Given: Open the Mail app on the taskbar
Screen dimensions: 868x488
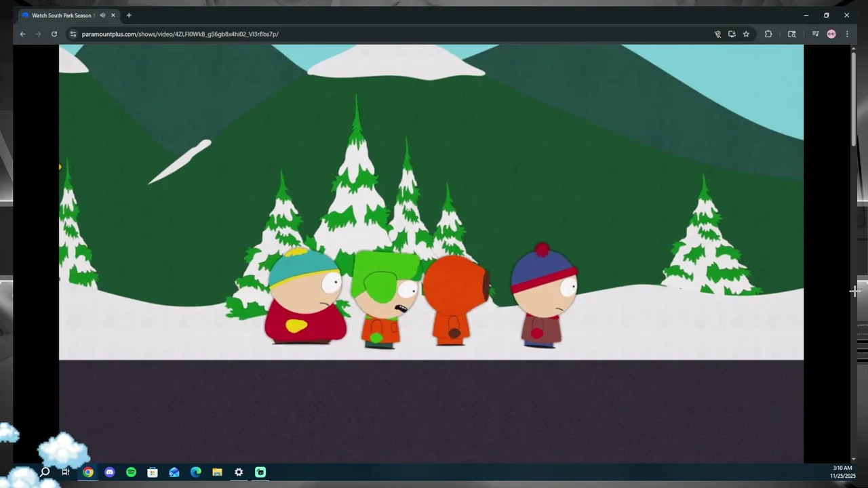Looking at the screenshot, I should pos(174,472).
